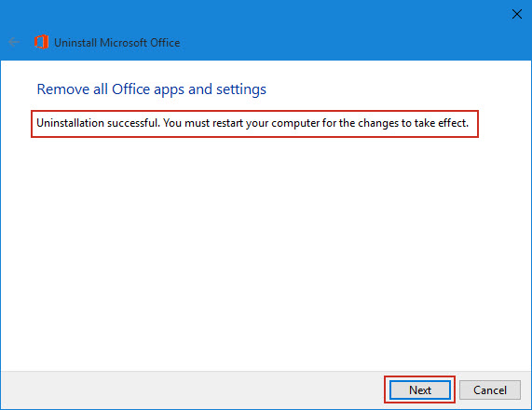Screen dimensions: 532x410
Task: Click the Microsoft Office logo icon
Action: [41, 42]
